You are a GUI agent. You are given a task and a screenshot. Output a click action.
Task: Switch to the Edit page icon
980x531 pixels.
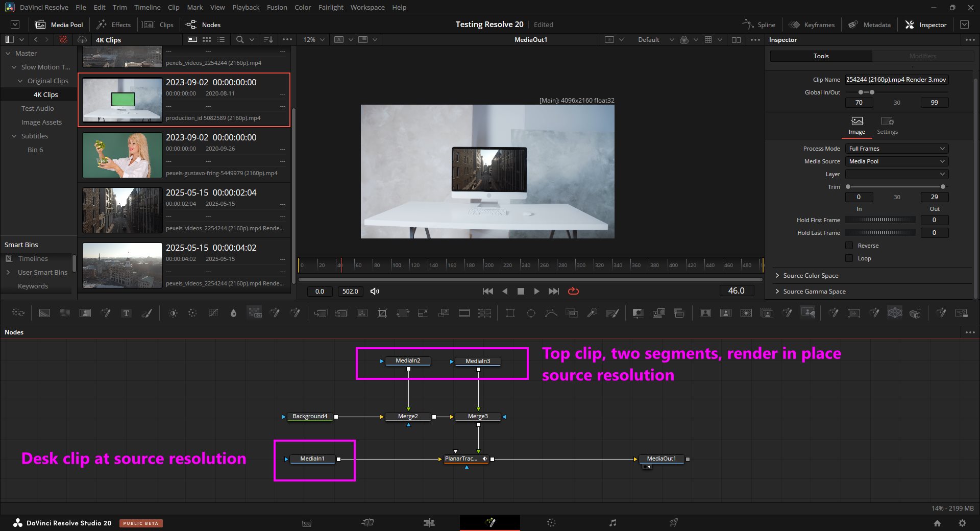point(429,523)
